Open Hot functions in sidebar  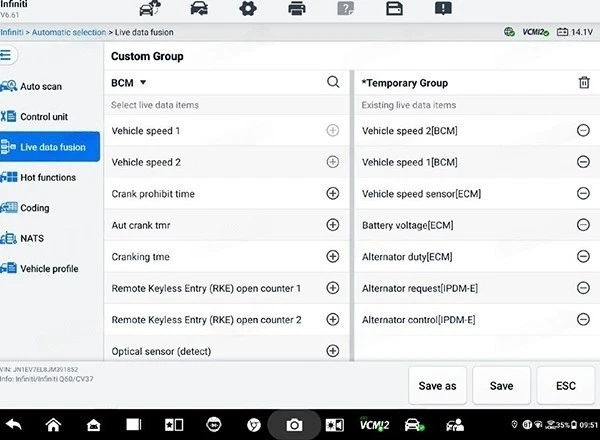coord(47,178)
